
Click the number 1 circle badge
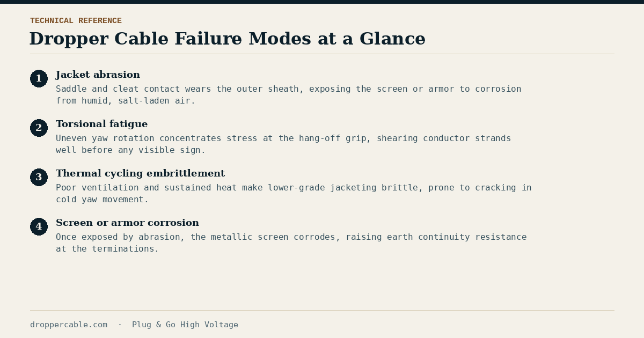pos(39,79)
